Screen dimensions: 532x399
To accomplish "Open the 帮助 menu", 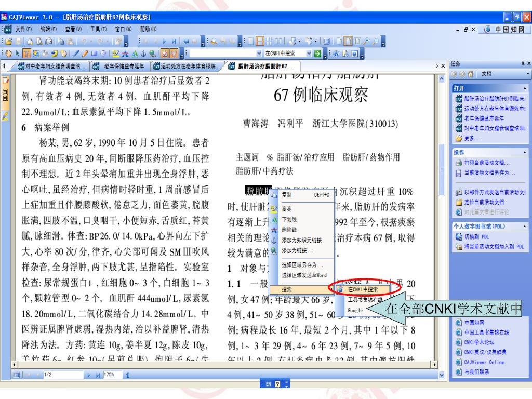I will [148, 29].
